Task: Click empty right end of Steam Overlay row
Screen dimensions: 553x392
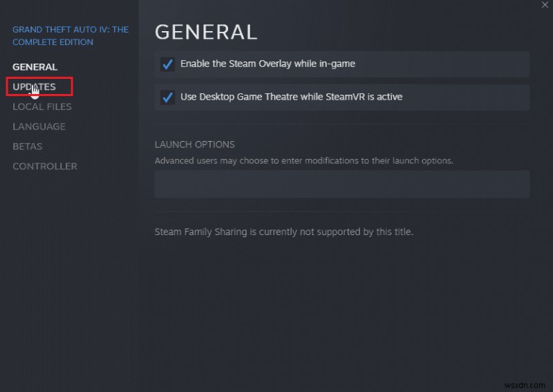Action: 470,64
